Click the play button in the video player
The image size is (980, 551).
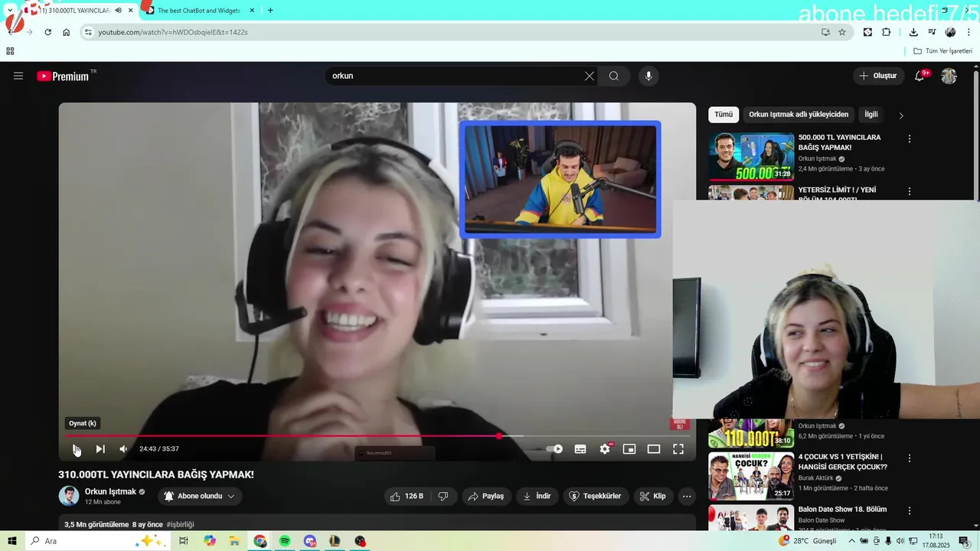pos(77,449)
